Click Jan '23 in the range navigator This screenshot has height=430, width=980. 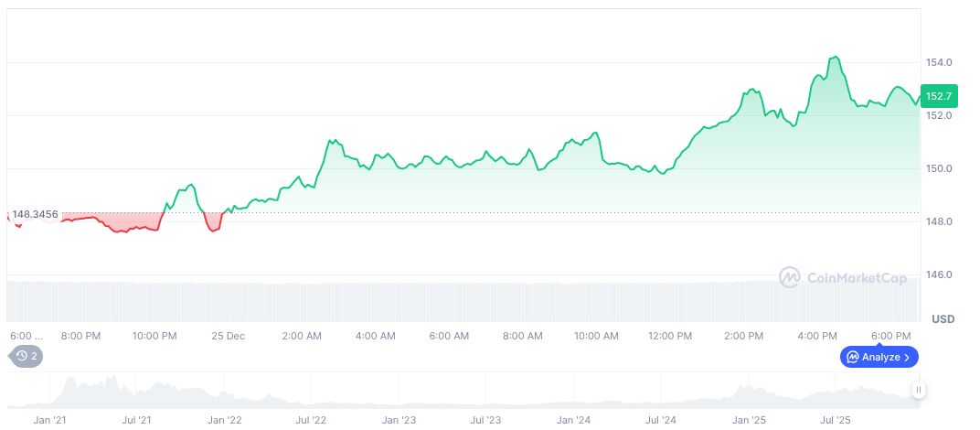click(x=399, y=420)
